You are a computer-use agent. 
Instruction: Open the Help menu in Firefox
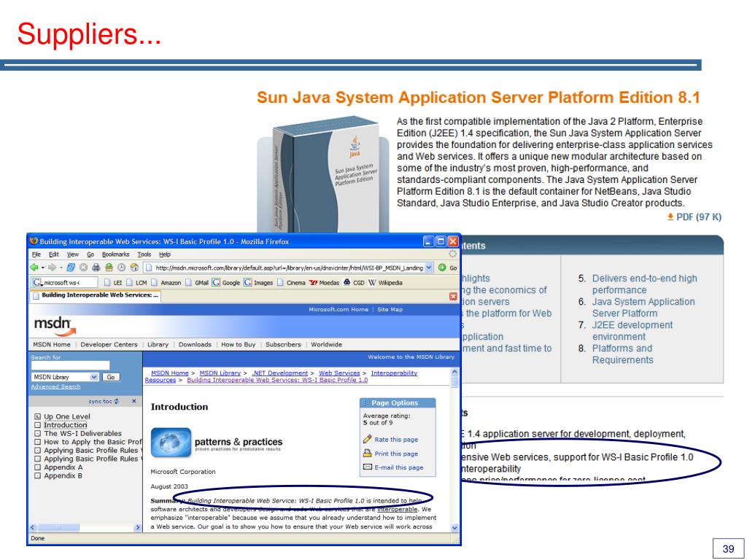tap(165, 254)
